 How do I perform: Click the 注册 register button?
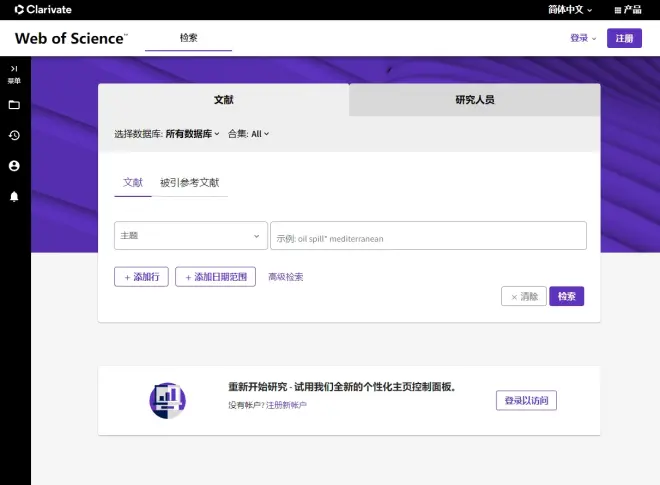point(624,38)
